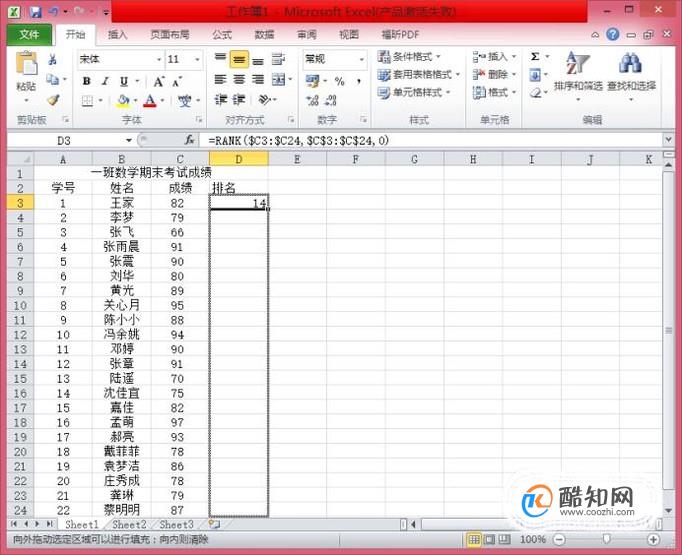Viewport: 682px width, 555px height.
Task: Click the accounting currency format icon
Action: pyautogui.click(x=312, y=81)
